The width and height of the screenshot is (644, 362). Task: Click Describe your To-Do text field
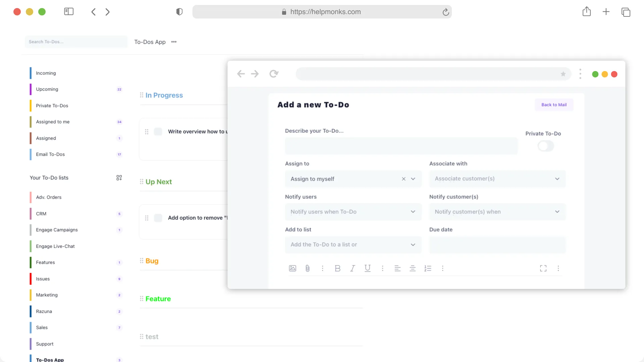(x=401, y=146)
